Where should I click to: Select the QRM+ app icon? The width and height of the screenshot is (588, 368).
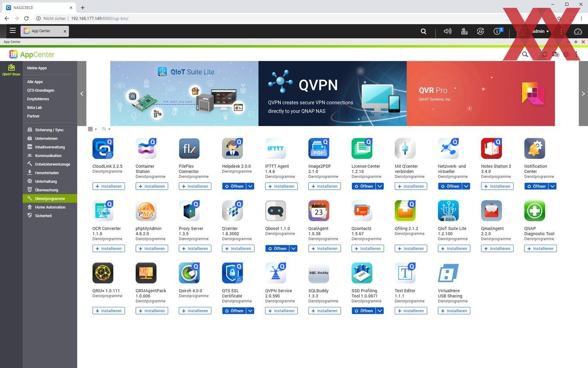click(103, 273)
